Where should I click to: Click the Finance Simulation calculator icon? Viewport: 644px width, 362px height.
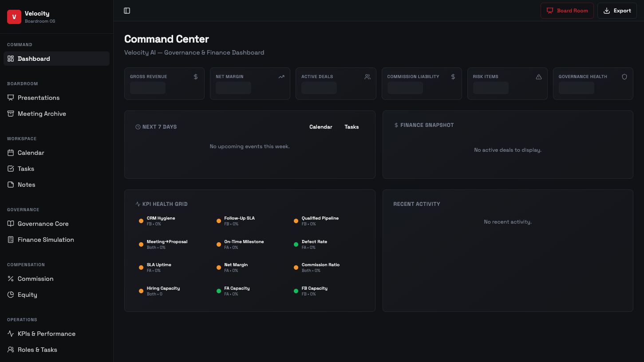pyautogui.click(x=11, y=240)
